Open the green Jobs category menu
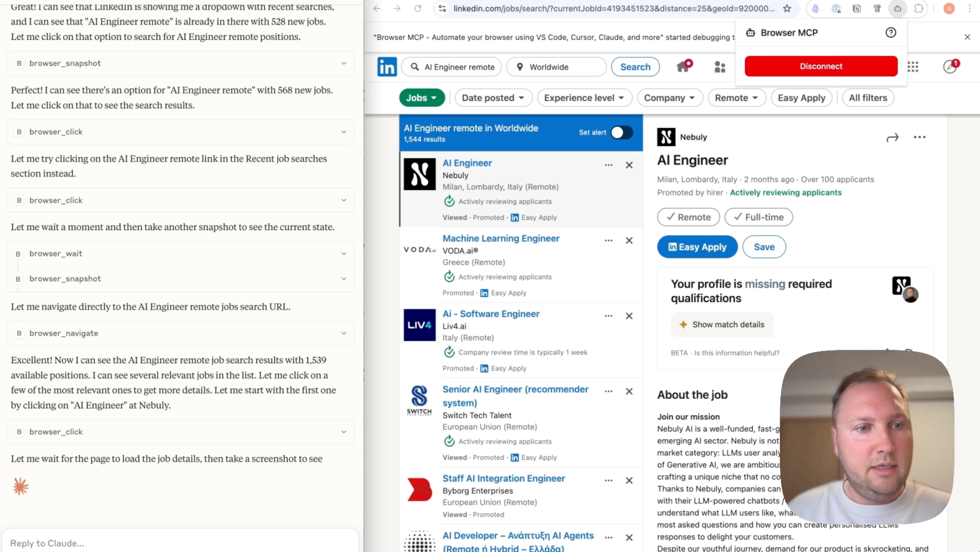Viewport: 980px width, 552px height. tap(422, 98)
